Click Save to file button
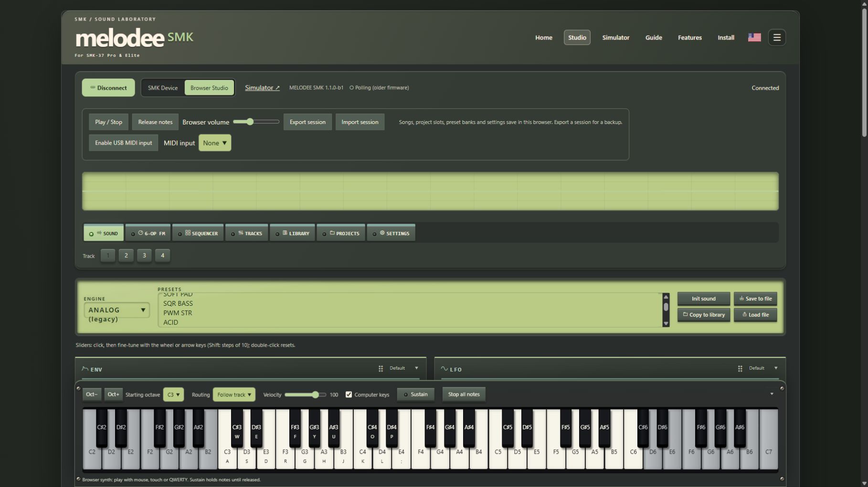The image size is (868, 487). click(755, 299)
